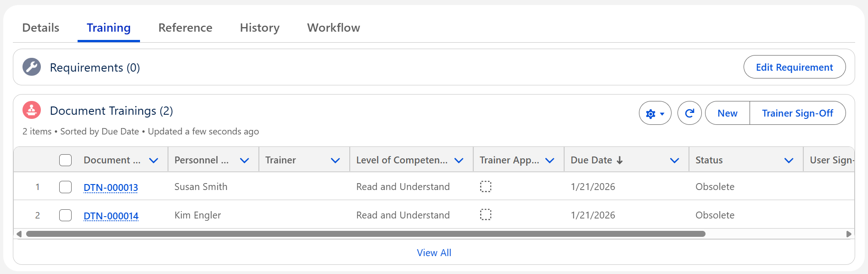The width and height of the screenshot is (868, 274).
Task: Click the Document Trainings stamp icon
Action: [x=32, y=110]
